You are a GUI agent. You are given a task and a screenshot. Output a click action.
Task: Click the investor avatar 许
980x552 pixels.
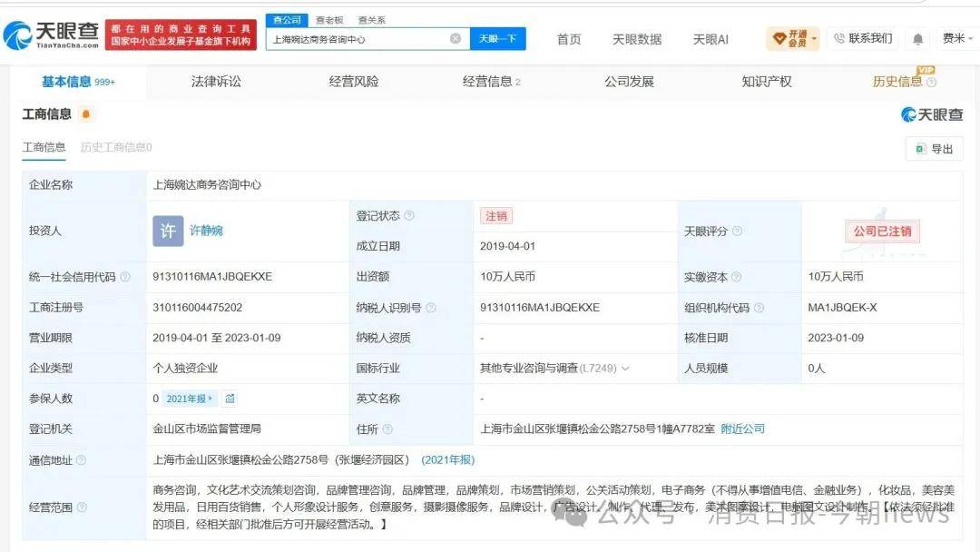(168, 231)
